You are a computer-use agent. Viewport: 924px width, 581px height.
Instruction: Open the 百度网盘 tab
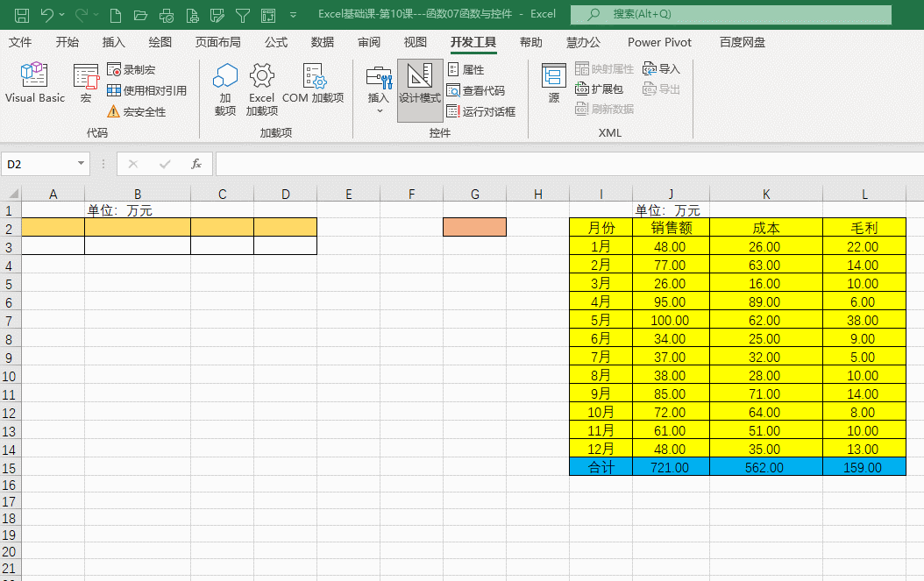tap(742, 42)
